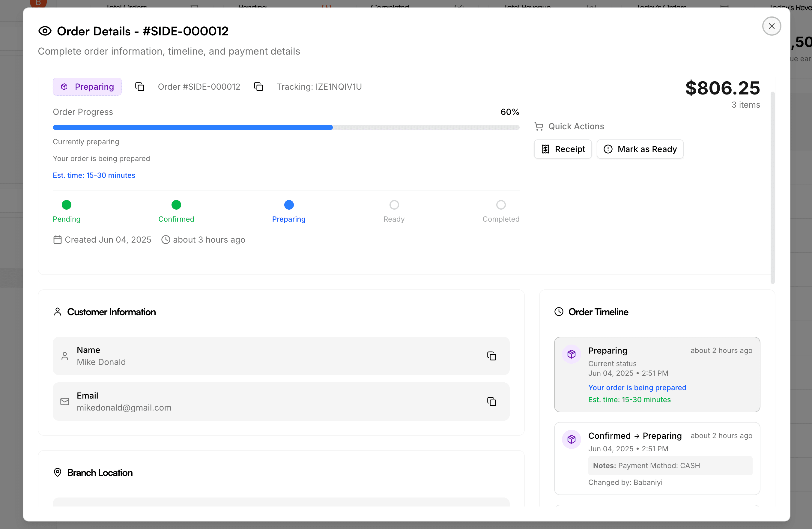Click the envelope icon in Email row

pos(64,401)
